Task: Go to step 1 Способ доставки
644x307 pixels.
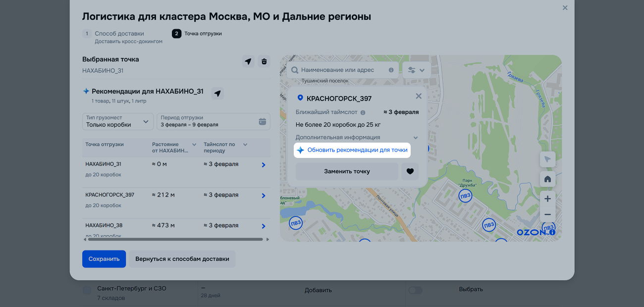Action: 119,34
